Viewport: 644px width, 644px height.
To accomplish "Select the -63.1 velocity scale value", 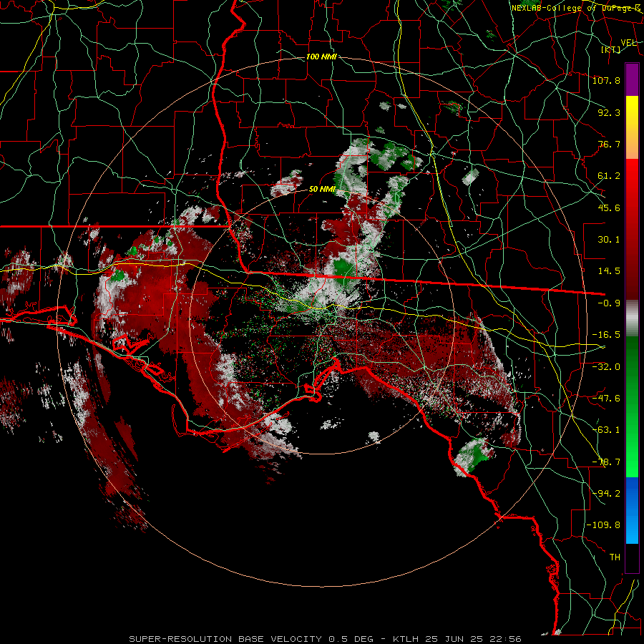I will coord(606,430).
